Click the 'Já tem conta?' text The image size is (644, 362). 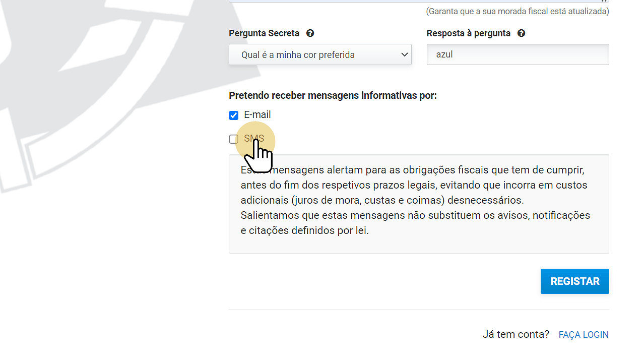point(516,334)
